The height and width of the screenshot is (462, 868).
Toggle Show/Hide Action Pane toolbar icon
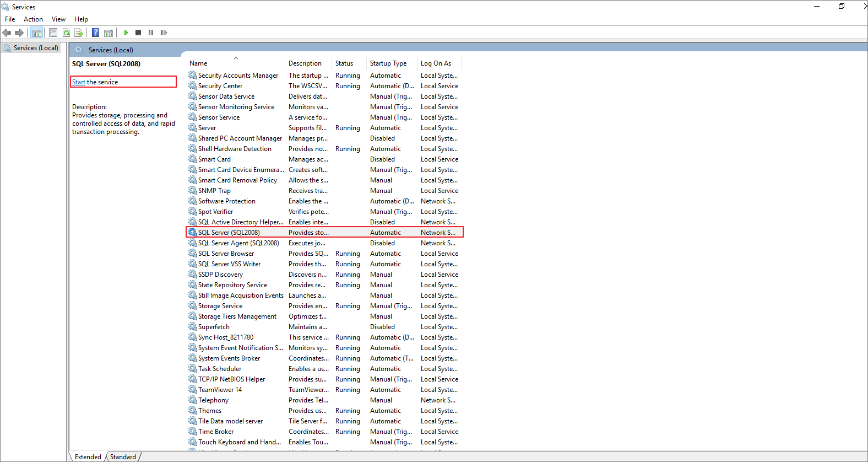(x=109, y=33)
